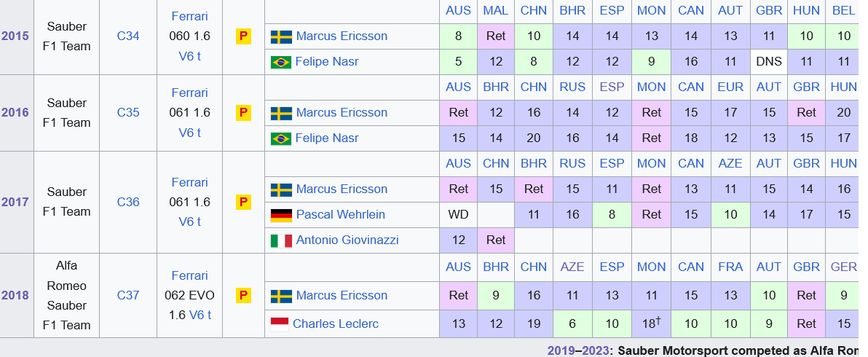Click the AZE race header in 2017 row
The image size is (868, 357).
[730, 163]
